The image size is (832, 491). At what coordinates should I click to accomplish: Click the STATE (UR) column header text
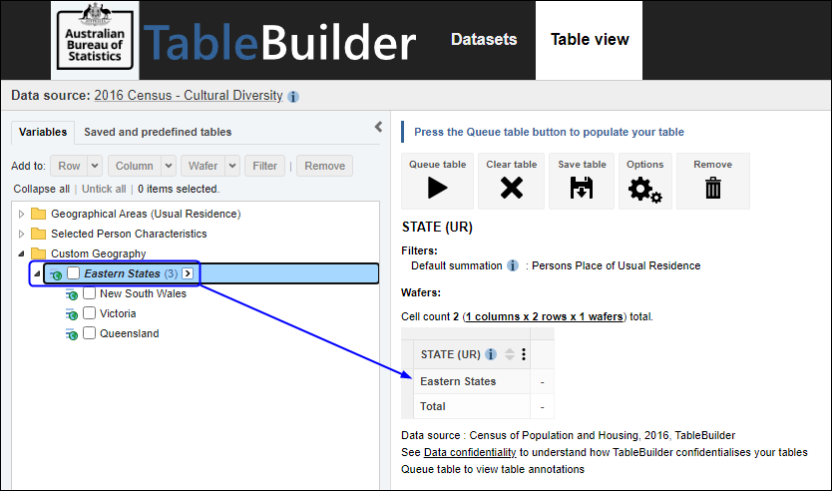coord(450,354)
